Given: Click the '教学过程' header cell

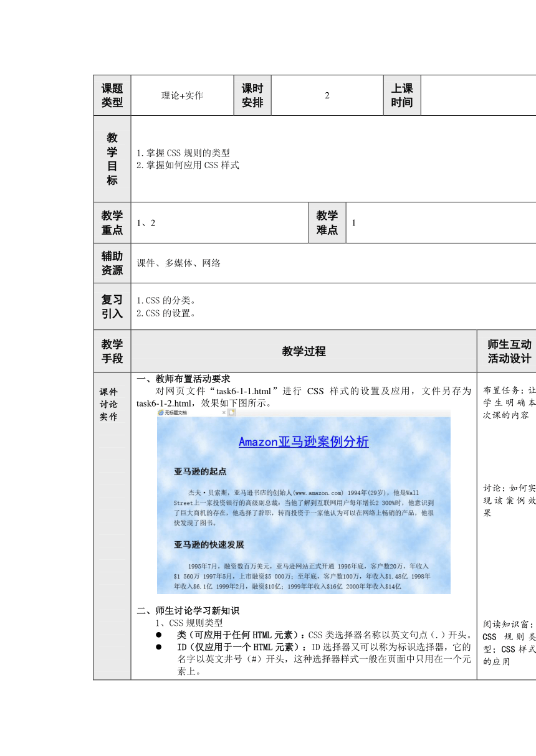Looking at the screenshot, I should tap(304, 351).
